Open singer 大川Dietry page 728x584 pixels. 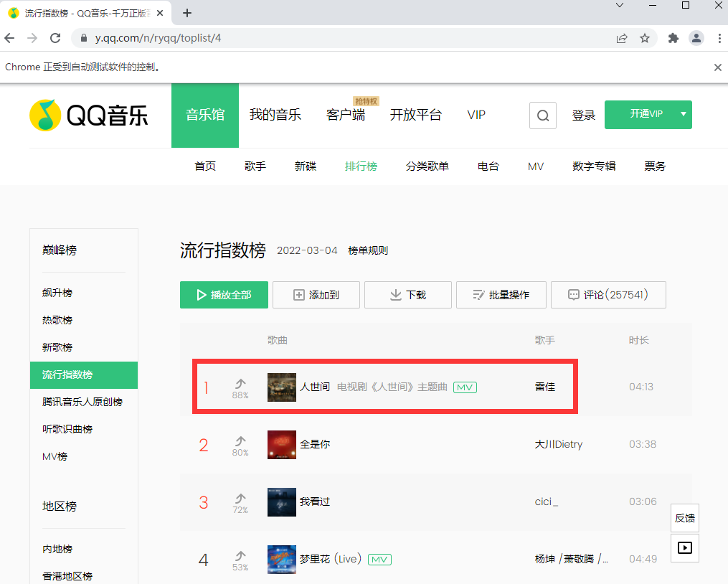tap(559, 444)
